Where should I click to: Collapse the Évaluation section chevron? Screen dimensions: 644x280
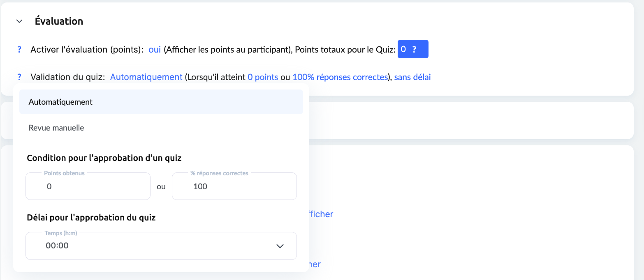point(19,21)
